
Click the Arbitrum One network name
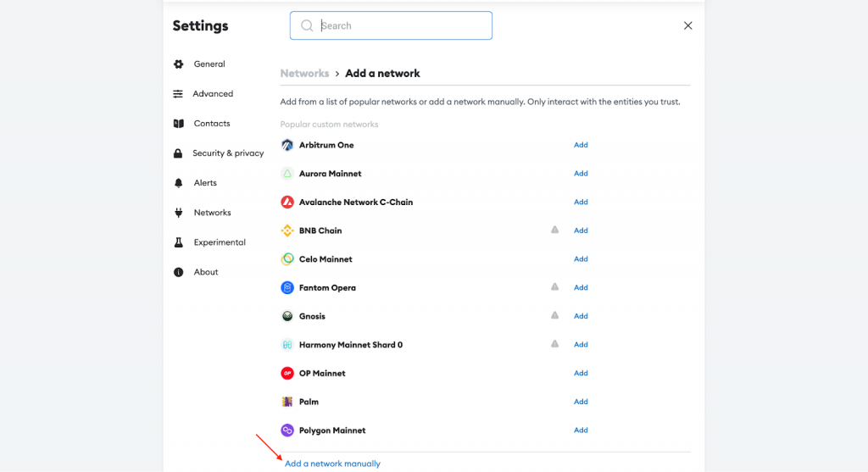click(x=326, y=145)
